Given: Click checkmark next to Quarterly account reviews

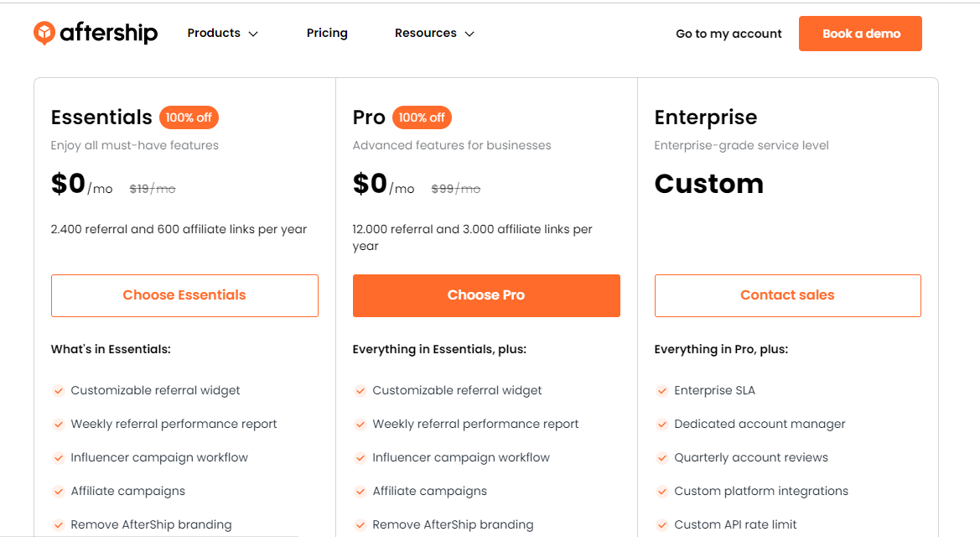Looking at the screenshot, I should pyautogui.click(x=662, y=457).
